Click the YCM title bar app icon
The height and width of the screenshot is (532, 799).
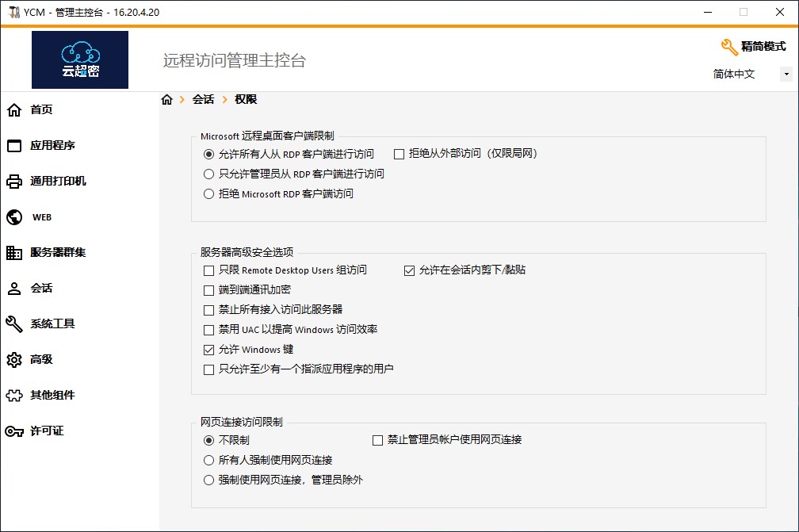(14, 12)
